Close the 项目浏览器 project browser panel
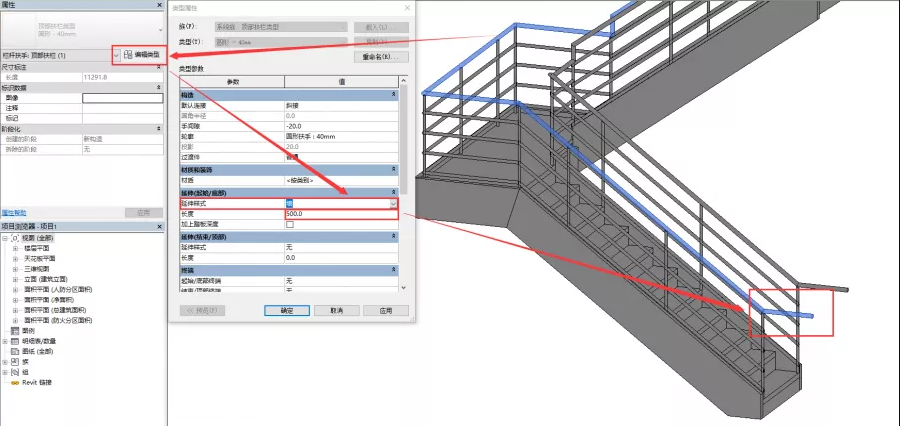Image resolution: width=900 pixels, height=426 pixels. (160, 226)
